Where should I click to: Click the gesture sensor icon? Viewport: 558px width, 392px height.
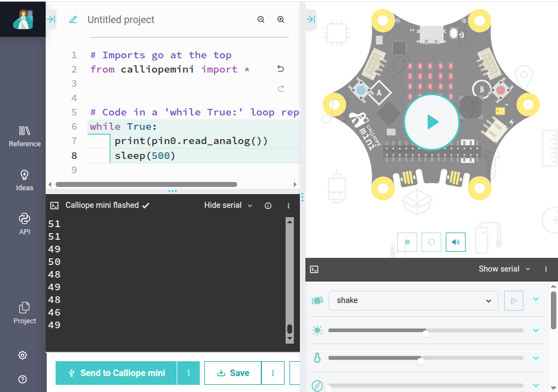click(x=317, y=301)
